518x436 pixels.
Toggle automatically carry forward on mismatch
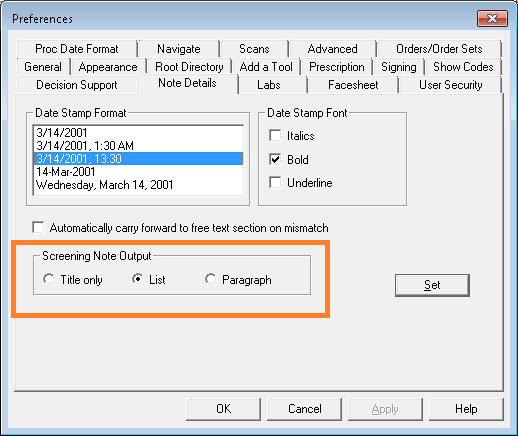[x=38, y=228]
